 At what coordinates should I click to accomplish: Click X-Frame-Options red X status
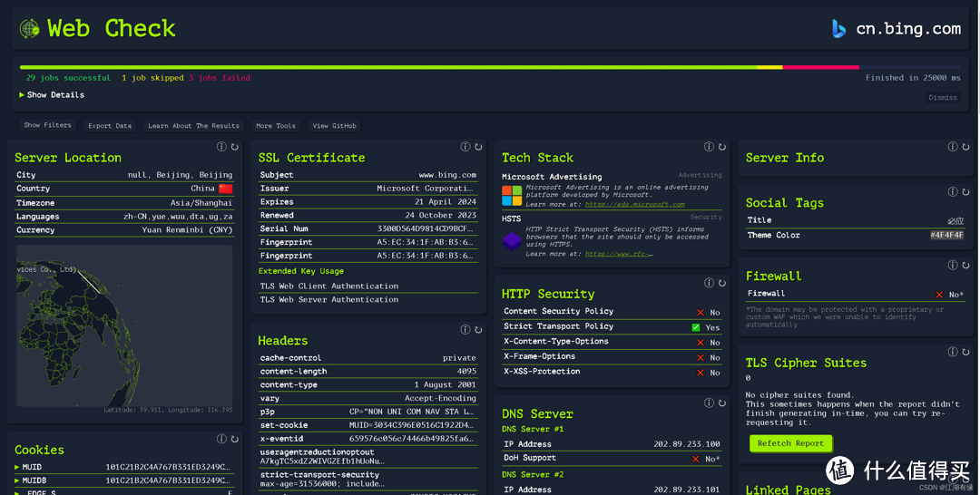[700, 357]
